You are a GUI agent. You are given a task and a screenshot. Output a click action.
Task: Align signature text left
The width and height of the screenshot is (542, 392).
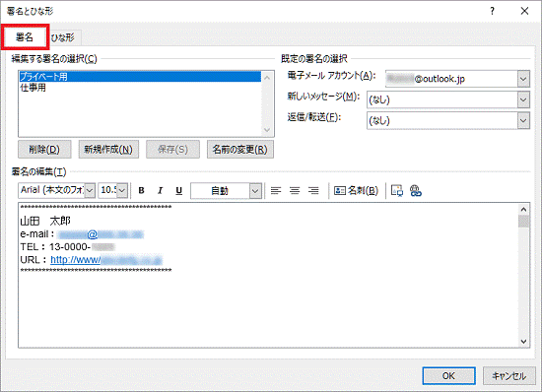tap(276, 191)
